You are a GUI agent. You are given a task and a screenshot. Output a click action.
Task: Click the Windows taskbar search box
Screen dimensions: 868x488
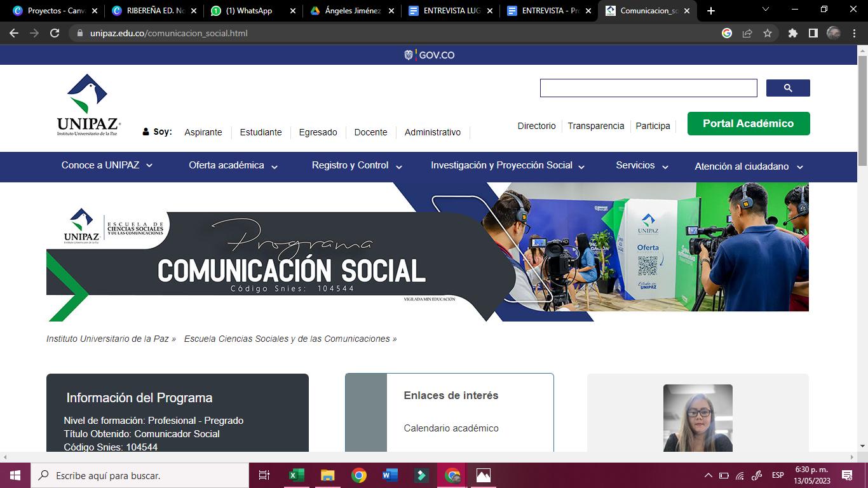[139, 475]
